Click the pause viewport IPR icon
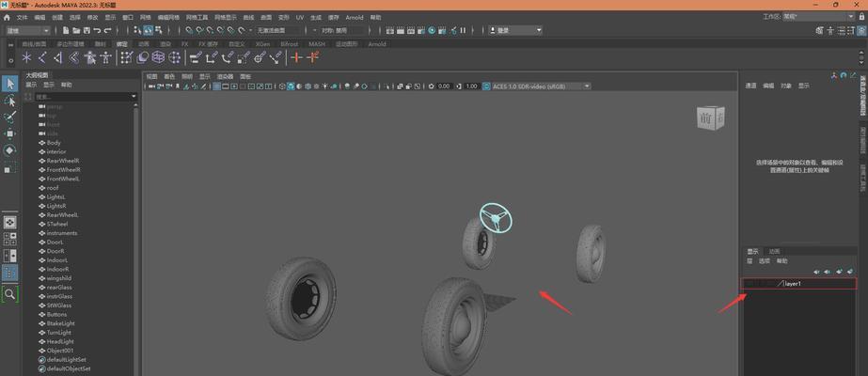The height and width of the screenshot is (376, 868). pyautogui.click(x=463, y=30)
